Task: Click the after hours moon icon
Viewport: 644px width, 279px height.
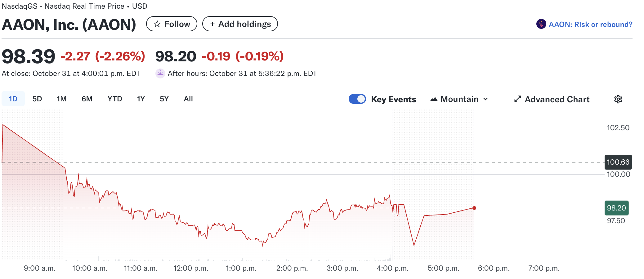Action: point(160,73)
